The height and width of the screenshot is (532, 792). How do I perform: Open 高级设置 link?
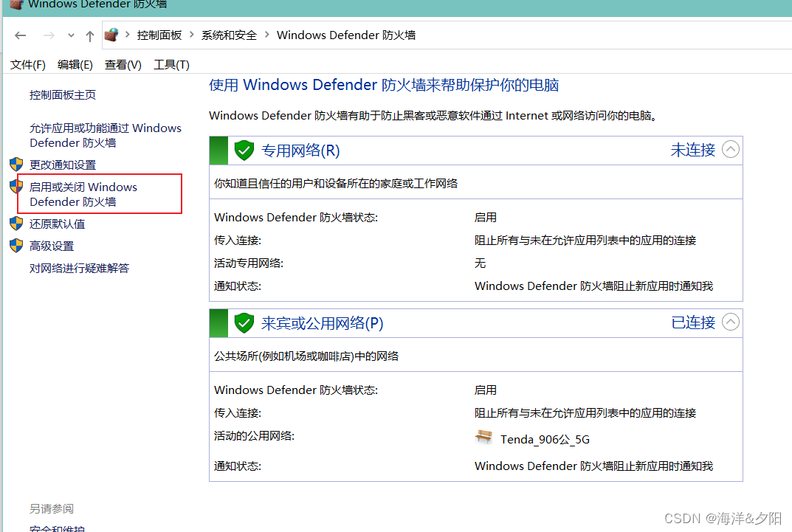(x=52, y=246)
